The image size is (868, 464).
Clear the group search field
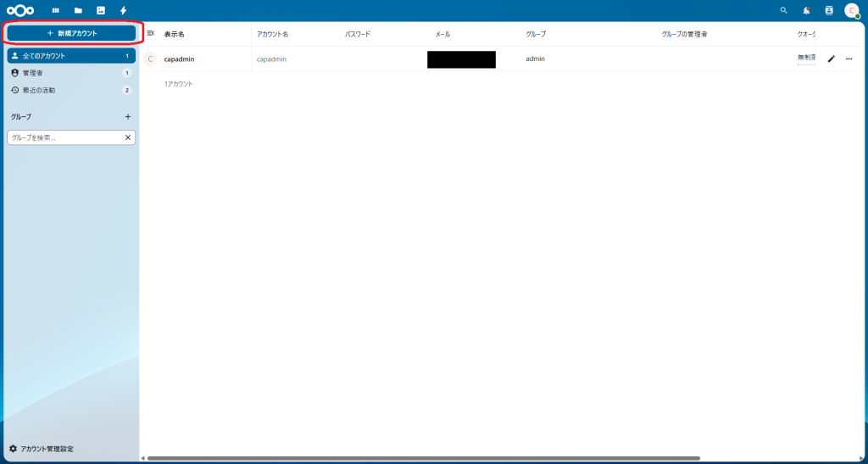[x=128, y=137]
